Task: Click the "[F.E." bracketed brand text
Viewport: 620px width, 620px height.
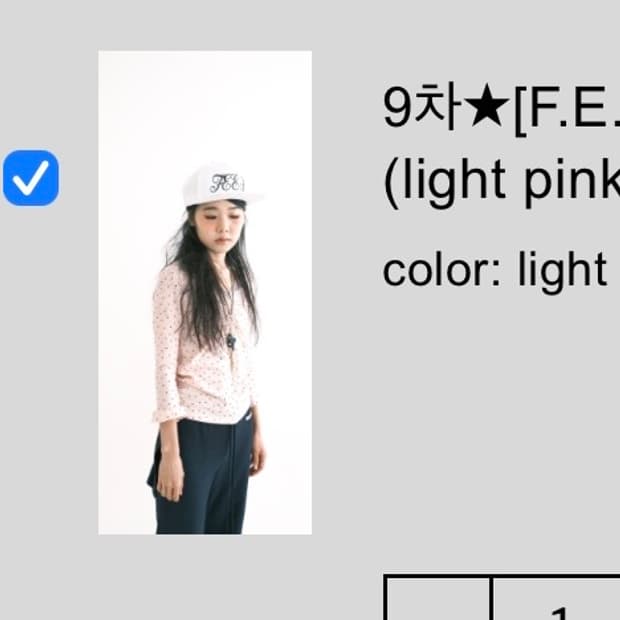Action: [x=566, y=109]
